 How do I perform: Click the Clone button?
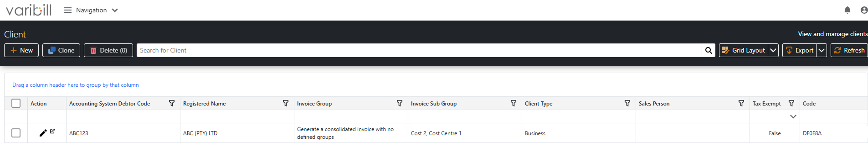pyautogui.click(x=61, y=50)
